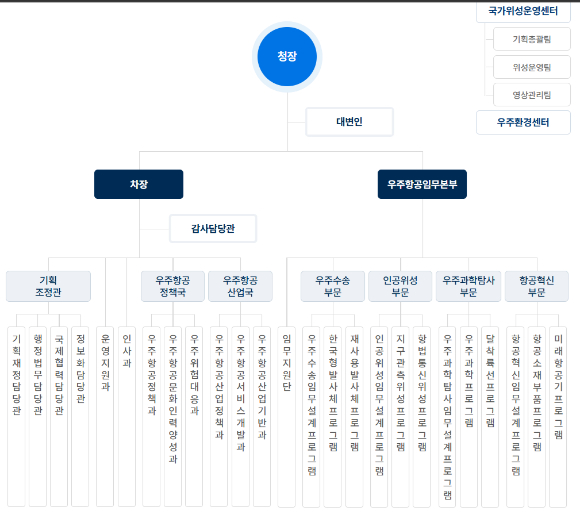This screenshot has width=580, height=512.
Task: Select the 항공혁신부문 division box
Action: 537,286
